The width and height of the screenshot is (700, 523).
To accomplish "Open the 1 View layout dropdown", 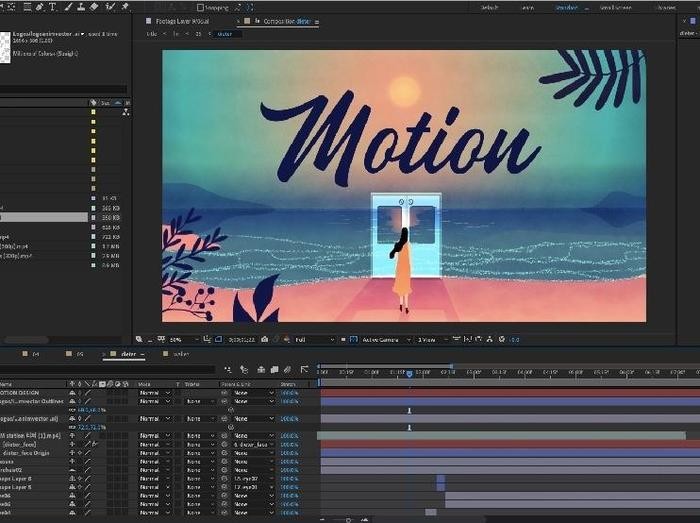I will click(432, 340).
